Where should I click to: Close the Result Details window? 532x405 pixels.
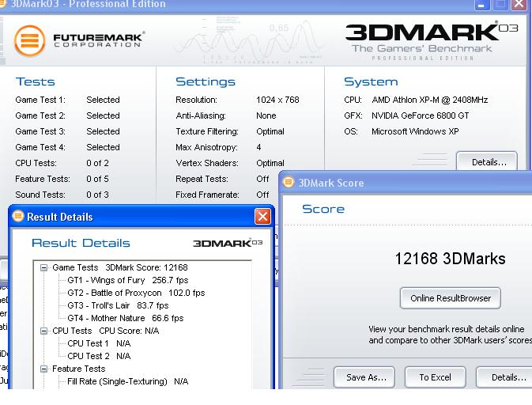tap(262, 216)
